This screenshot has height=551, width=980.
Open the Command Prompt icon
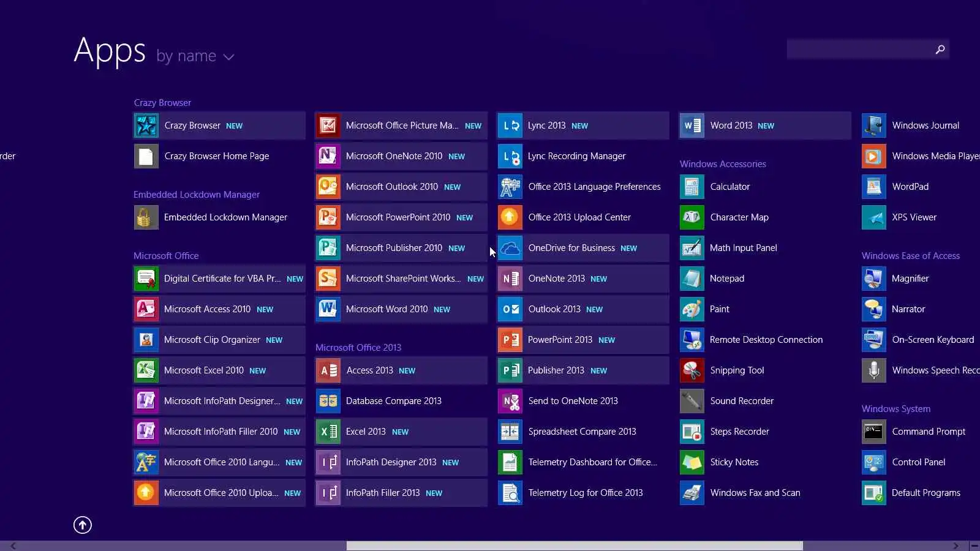[x=873, y=432]
